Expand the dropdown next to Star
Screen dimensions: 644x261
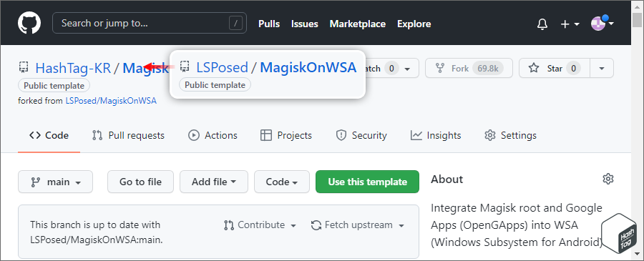tap(602, 68)
